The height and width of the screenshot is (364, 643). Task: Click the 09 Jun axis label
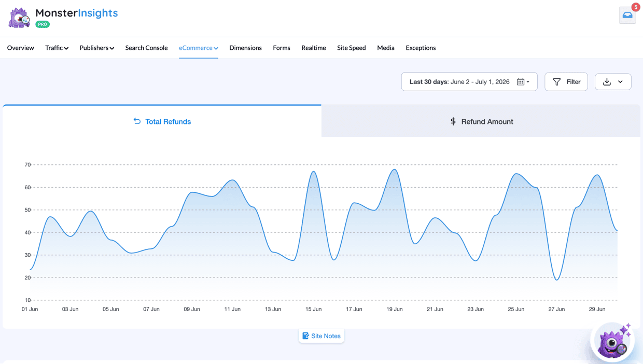(x=192, y=309)
